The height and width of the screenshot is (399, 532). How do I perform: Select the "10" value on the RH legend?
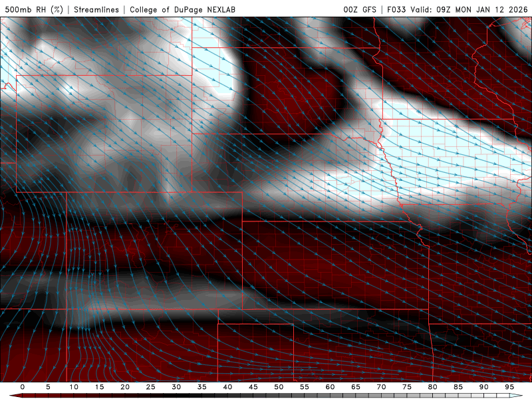74,387
